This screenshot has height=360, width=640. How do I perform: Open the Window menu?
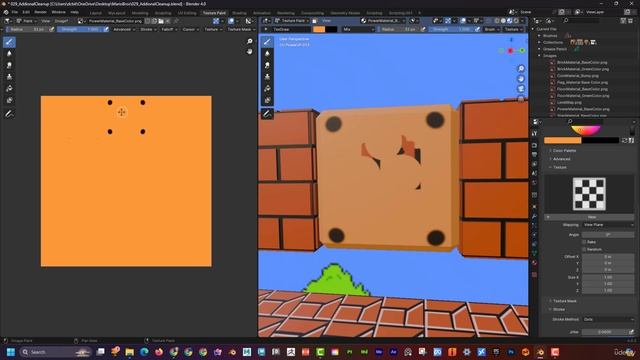click(x=58, y=12)
